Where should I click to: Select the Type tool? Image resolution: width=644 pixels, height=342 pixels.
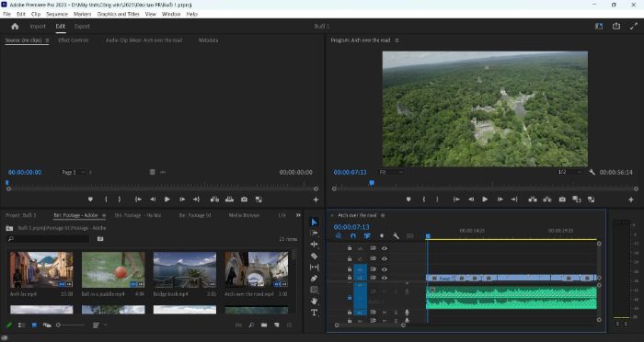point(315,313)
